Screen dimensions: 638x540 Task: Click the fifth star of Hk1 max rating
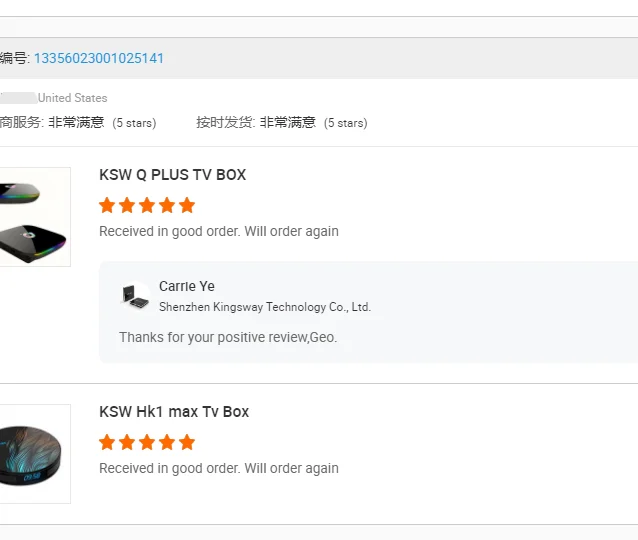(x=187, y=442)
